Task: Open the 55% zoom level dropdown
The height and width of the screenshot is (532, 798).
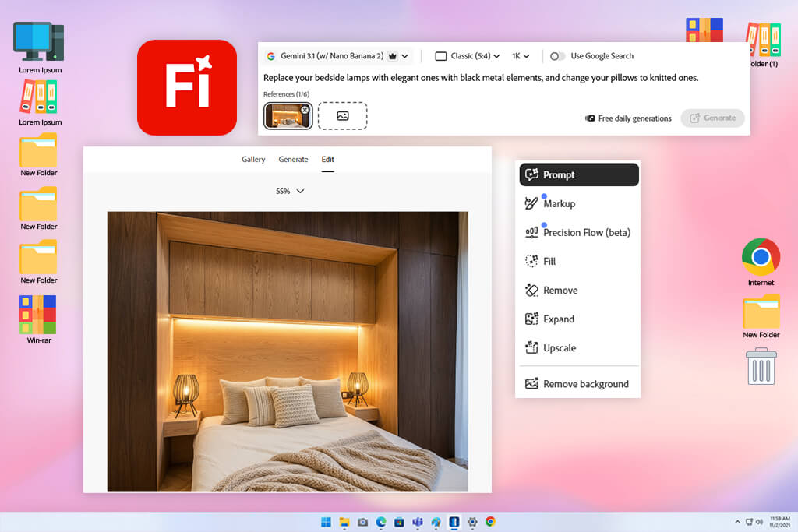Action: click(290, 192)
